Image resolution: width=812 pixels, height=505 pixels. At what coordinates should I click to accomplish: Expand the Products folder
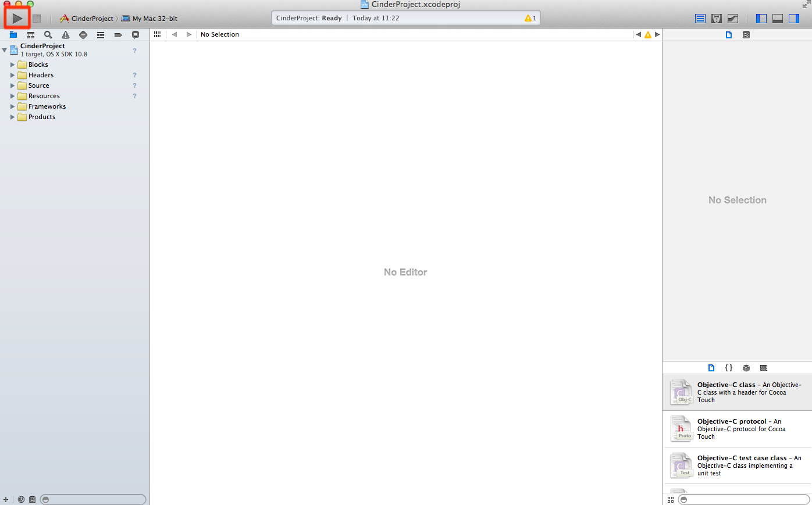[12, 117]
